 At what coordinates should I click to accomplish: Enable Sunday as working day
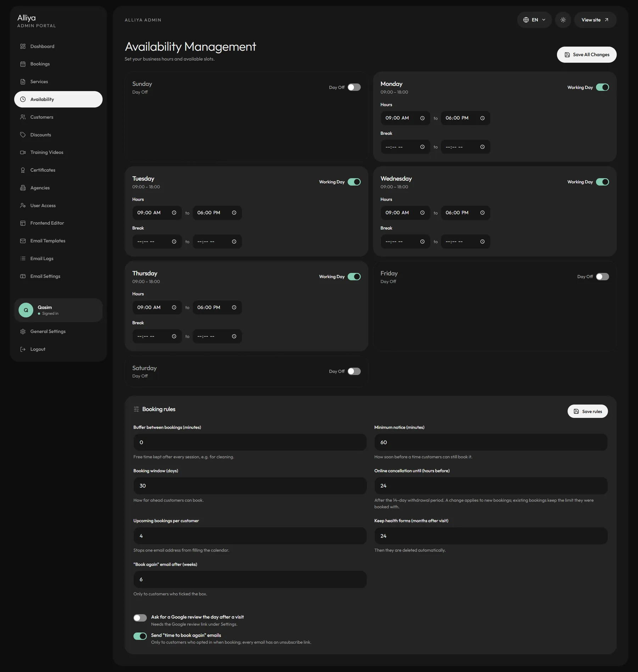(354, 87)
